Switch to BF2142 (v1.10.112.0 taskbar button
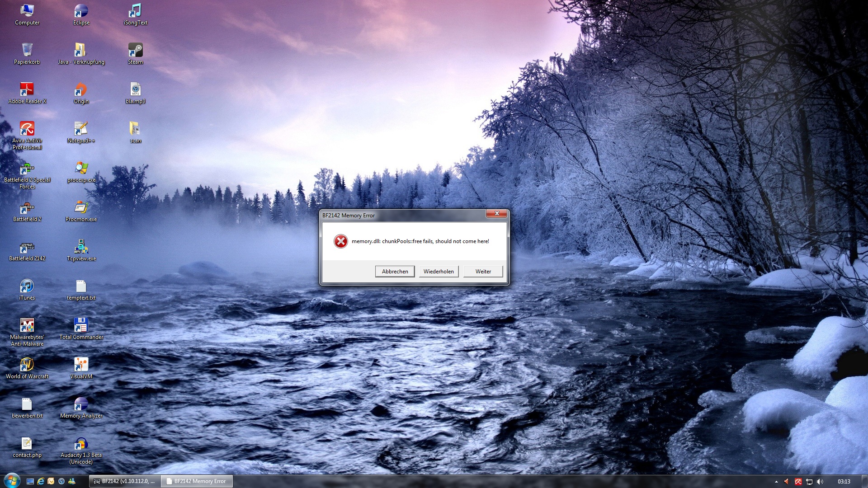This screenshot has height=488, width=868. [x=124, y=482]
